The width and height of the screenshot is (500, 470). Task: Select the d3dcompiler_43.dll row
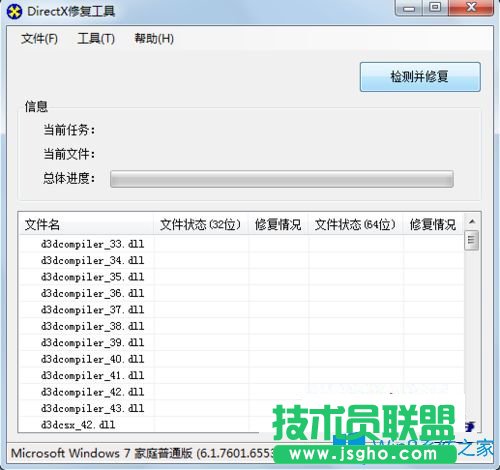[x=241, y=408]
